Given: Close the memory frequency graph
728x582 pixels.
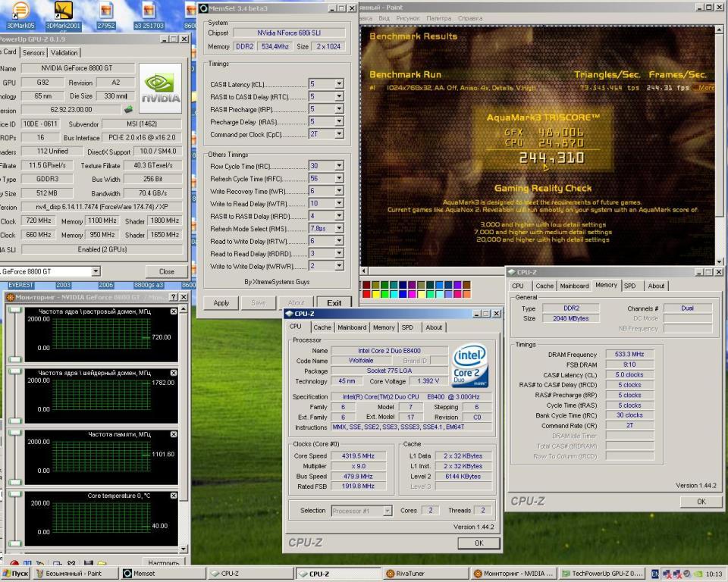Looking at the screenshot, I should [174, 434].
